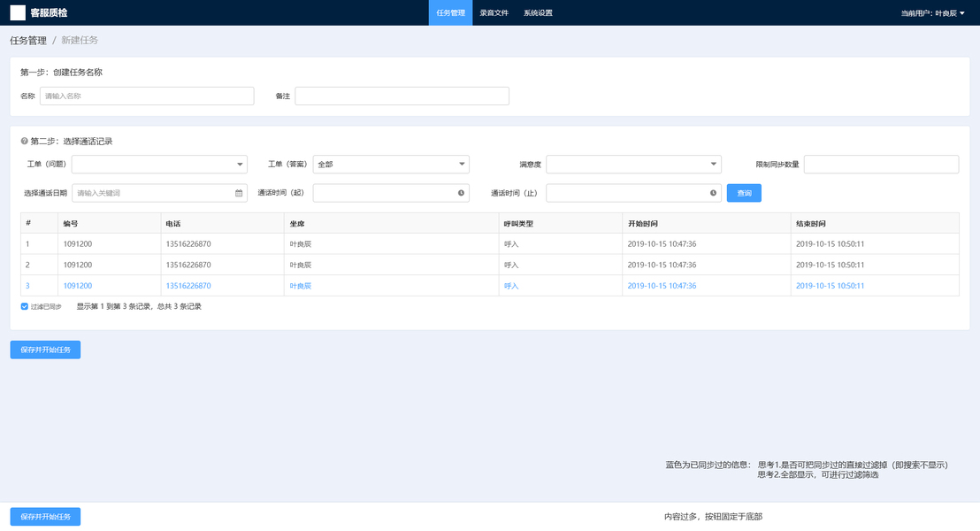The image size is (980, 531).
Task: Click the clock icon in 通话时间（起）
Action: (x=461, y=193)
